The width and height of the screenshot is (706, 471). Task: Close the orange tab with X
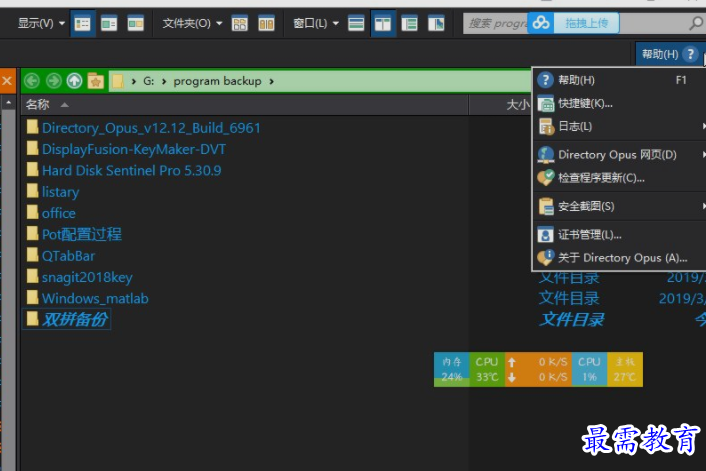[7, 81]
